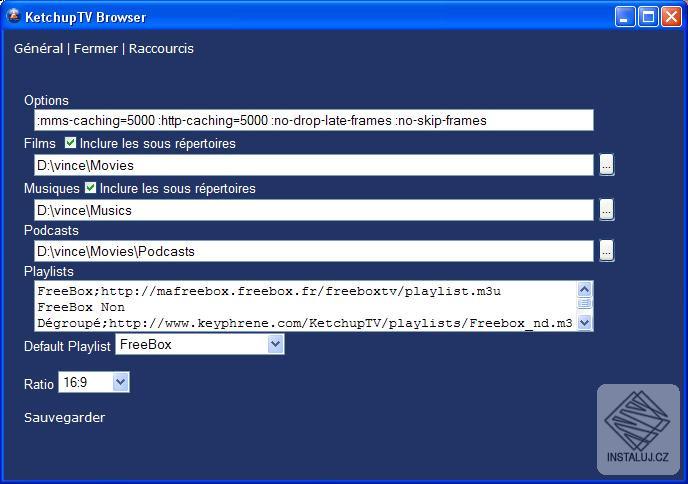
Task: Click the Fermer menu link
Action: pyautogui.click(x=96, y=48)
